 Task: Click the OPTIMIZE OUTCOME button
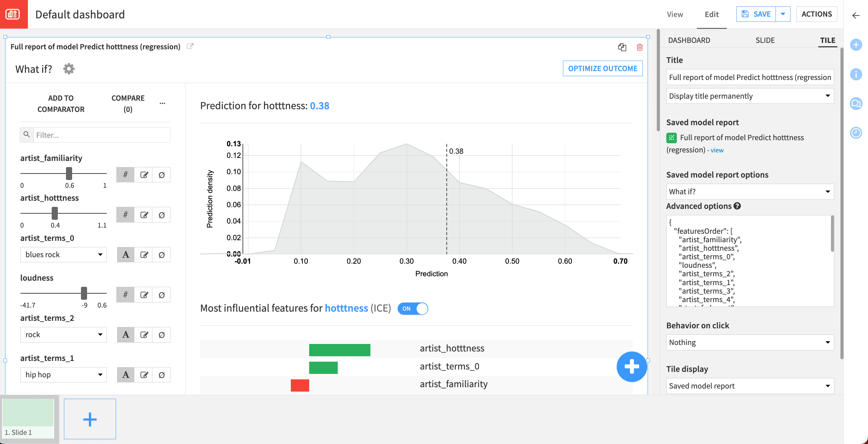602,68
